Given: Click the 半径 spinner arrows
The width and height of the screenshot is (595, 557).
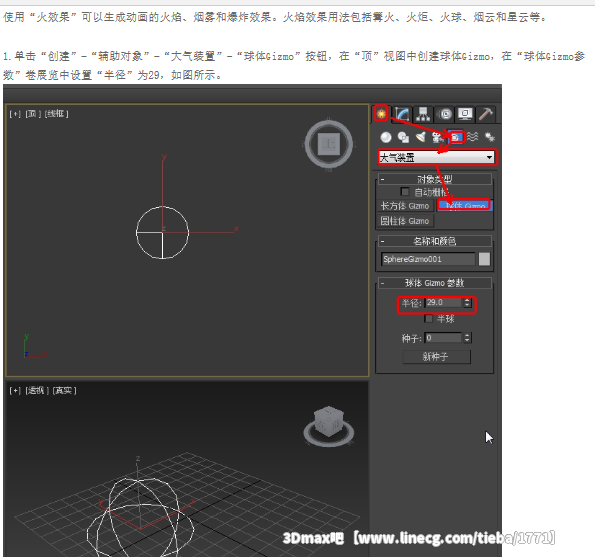Looking at the screenshot, I should point(467,302).
